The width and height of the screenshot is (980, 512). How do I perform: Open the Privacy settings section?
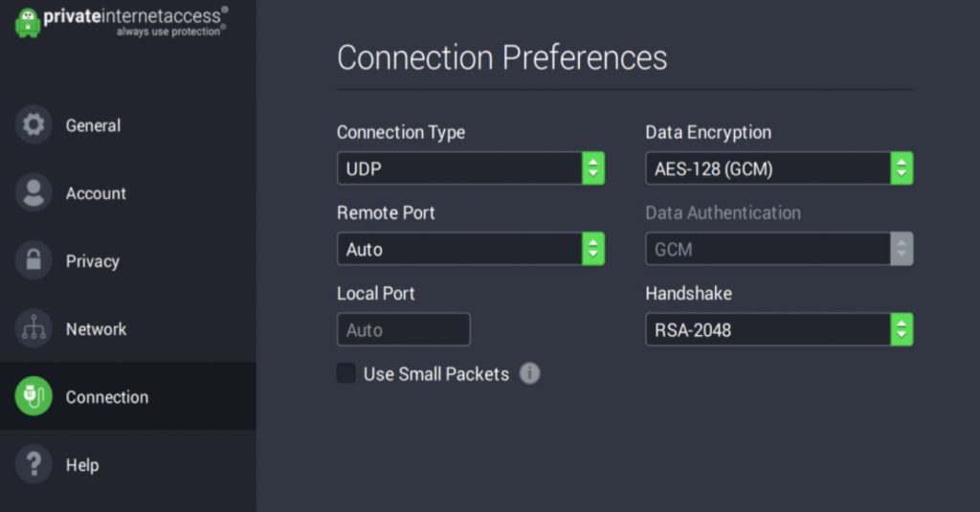pyautogui.click(x=127, y=260)
